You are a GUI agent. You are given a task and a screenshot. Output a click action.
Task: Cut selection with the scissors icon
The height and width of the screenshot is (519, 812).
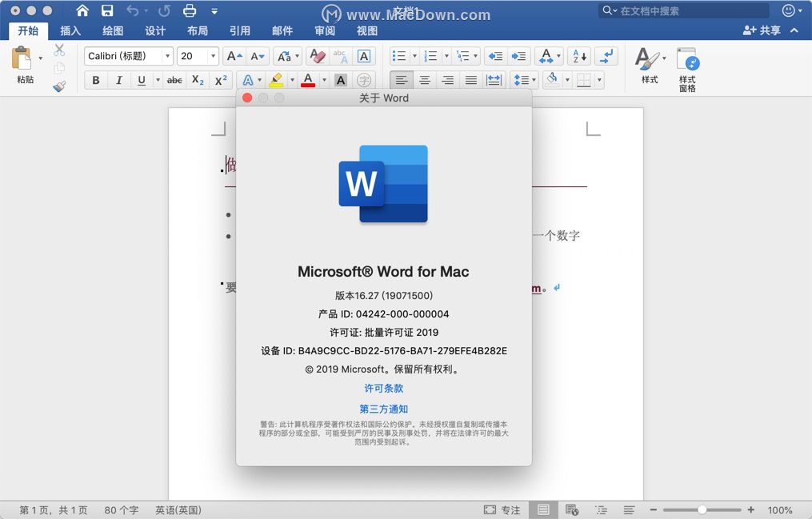(x=59, y=50)
